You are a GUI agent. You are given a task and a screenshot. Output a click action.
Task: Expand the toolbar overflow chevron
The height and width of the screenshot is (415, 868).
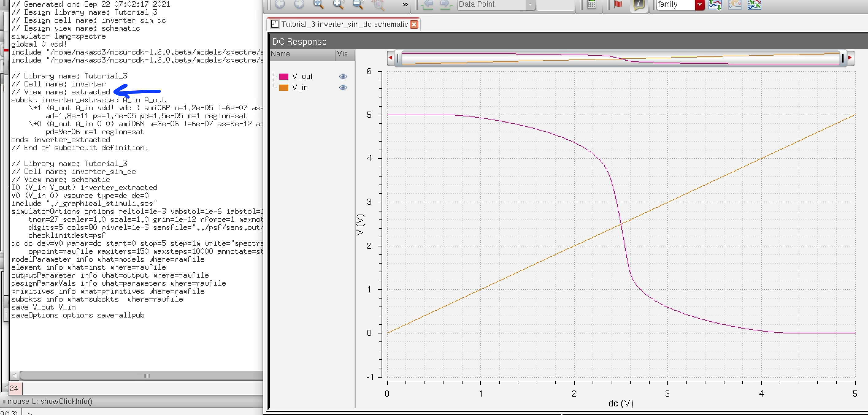tap(405, 4)
